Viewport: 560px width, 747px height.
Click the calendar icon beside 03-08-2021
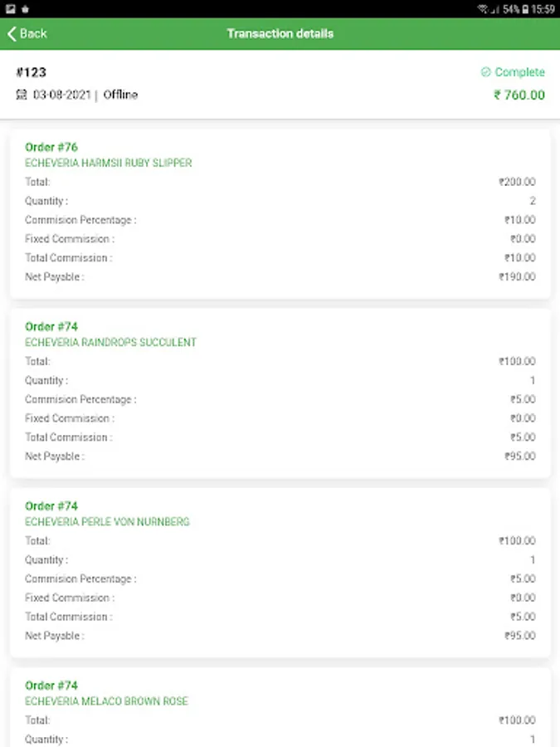pos(22,95)
